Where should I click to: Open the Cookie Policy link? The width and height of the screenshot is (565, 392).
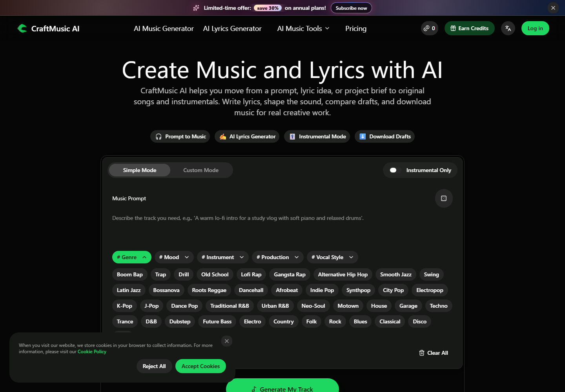coord(92,352)
